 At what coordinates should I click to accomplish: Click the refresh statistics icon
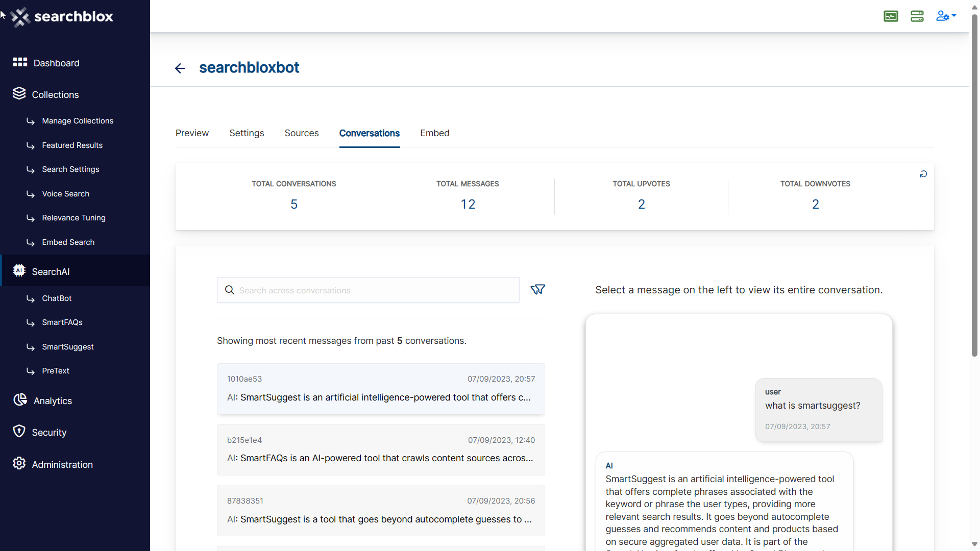click(923, 174)
